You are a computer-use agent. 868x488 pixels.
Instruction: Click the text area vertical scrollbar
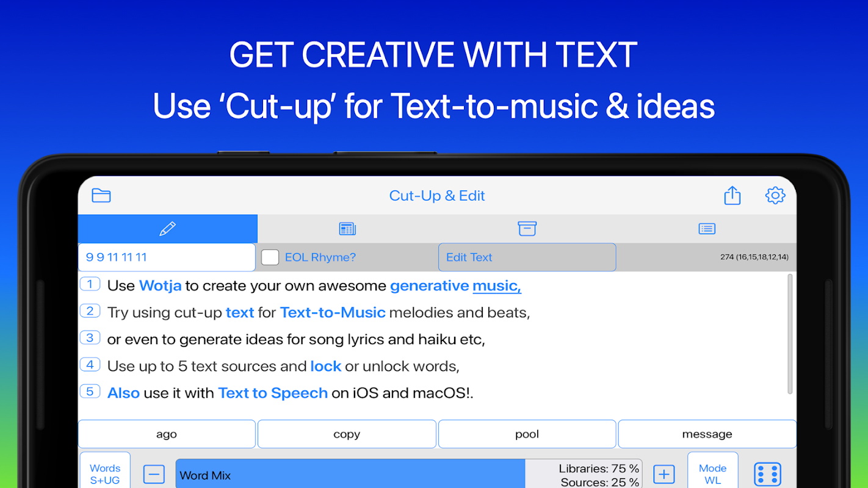point(790,334)
